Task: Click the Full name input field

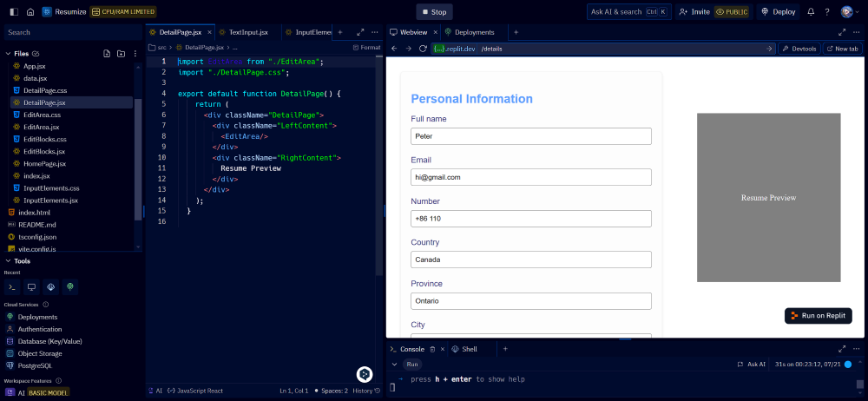Action: 530,136
